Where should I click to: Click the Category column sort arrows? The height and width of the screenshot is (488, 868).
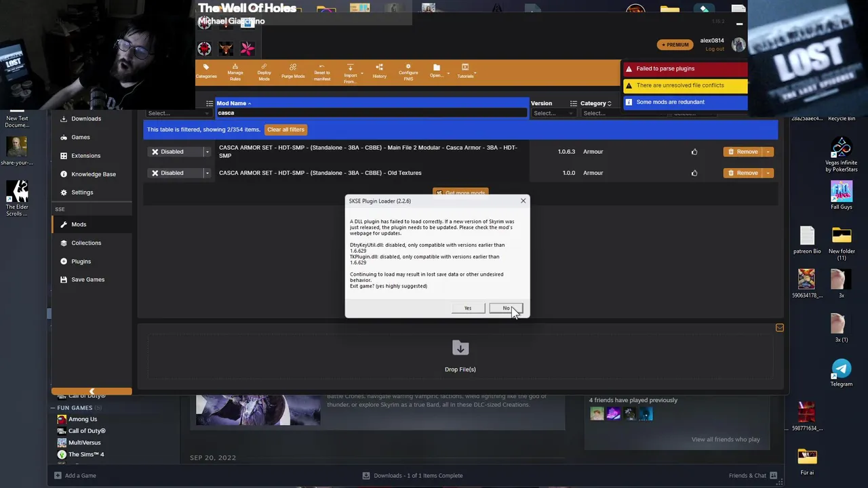(609, 103)
